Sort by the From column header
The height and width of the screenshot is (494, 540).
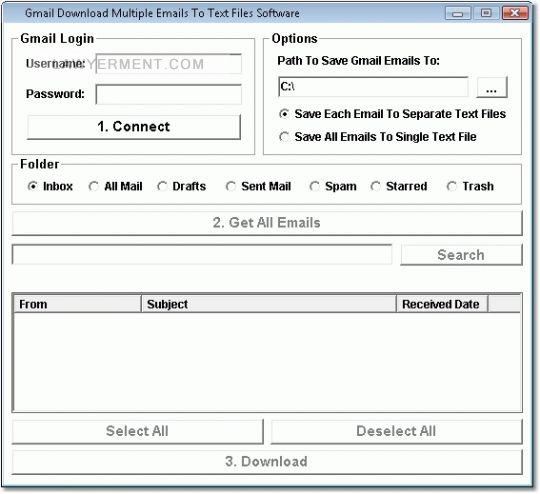tap(77, 304)
